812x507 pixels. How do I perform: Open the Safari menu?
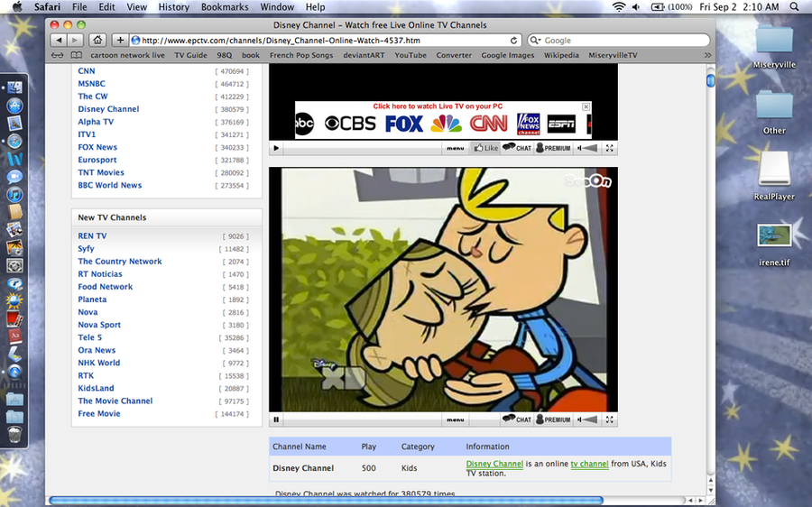click(47, 7)
